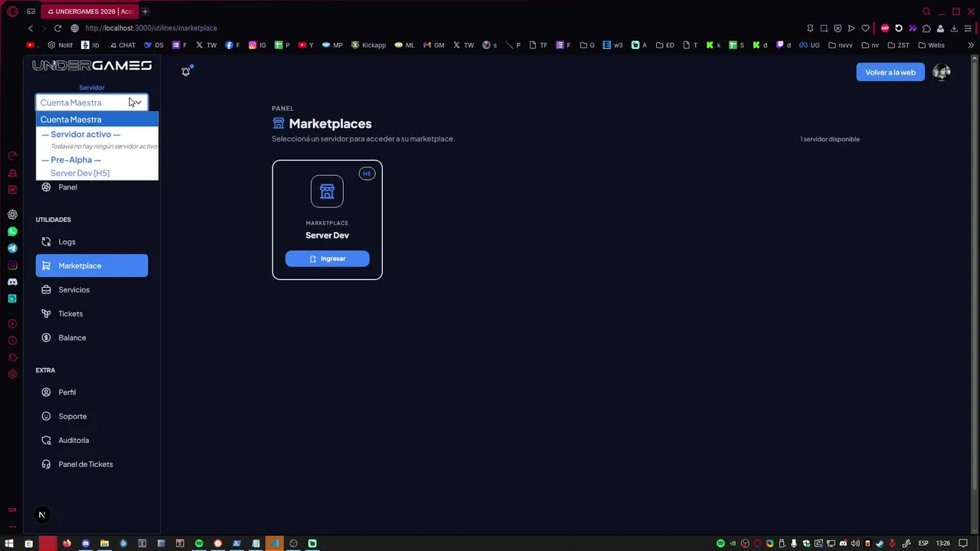
Task: Click the Soporte headset icon
Action: click(x=46, y=416)
